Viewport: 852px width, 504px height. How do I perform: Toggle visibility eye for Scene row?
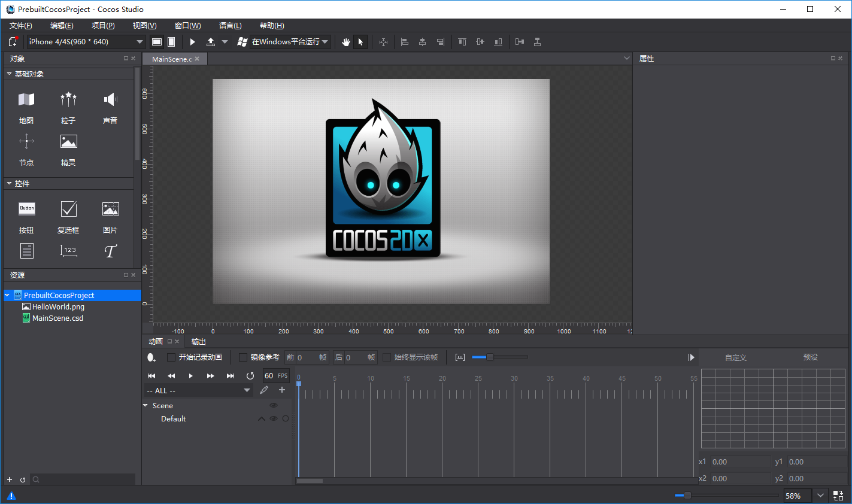tap(274, 406)
